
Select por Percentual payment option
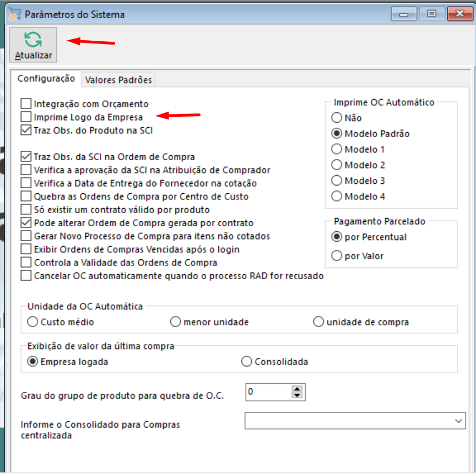click(337, 237)
